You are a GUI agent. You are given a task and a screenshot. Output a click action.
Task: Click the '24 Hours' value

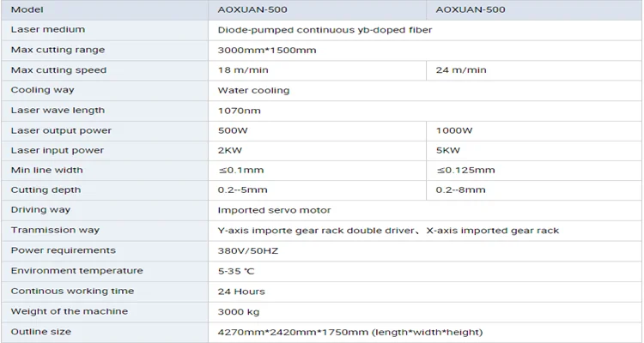(241, 292)
